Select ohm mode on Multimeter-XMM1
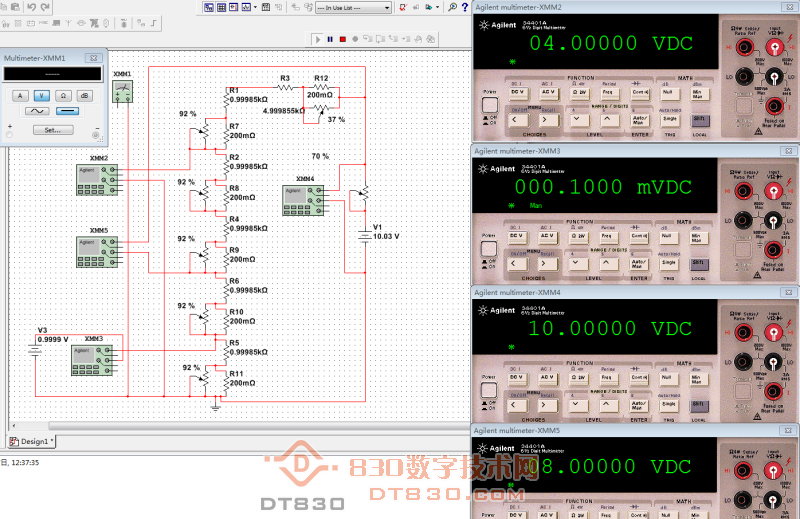 (x=63, y=96)
